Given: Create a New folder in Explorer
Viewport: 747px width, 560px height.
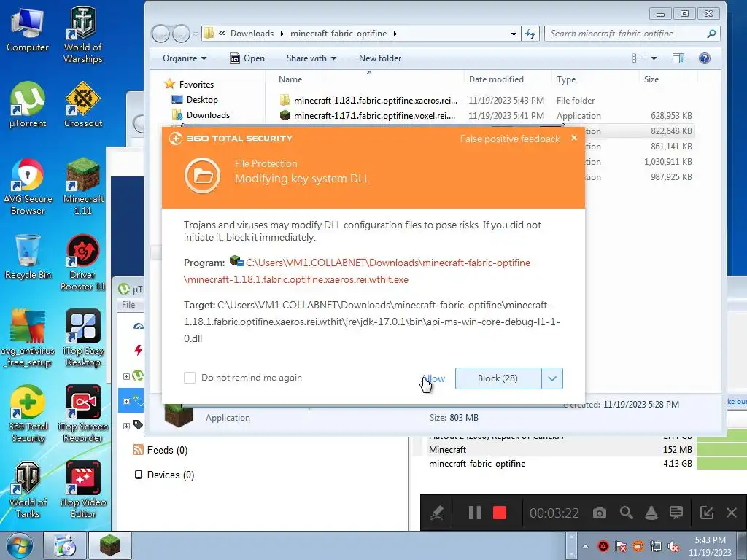Looking at the screenshot, I should [x=379, y=58].
